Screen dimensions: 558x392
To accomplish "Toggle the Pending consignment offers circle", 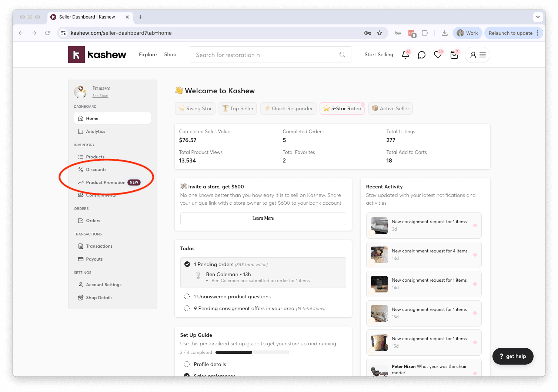I will pos(187,308).
